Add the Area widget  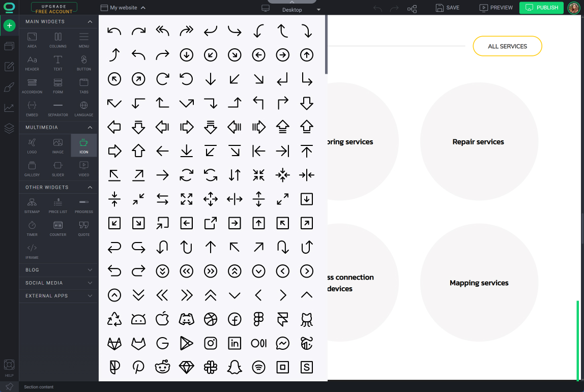click(x=32, y=40)
